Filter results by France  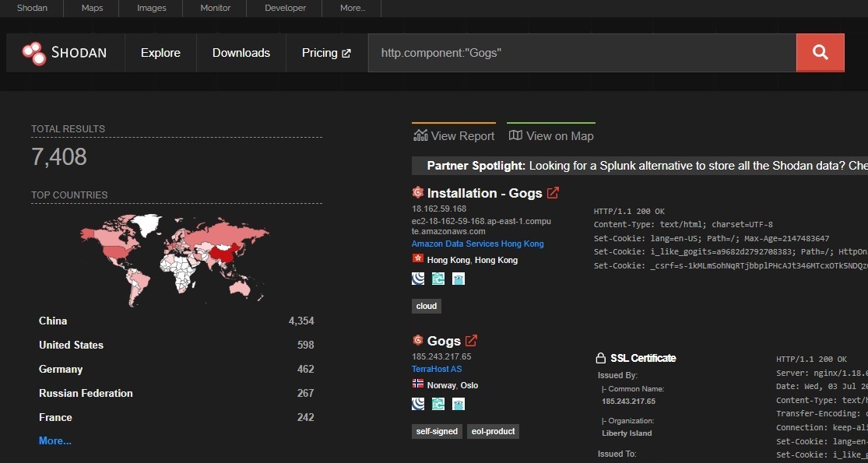[55, 417]
